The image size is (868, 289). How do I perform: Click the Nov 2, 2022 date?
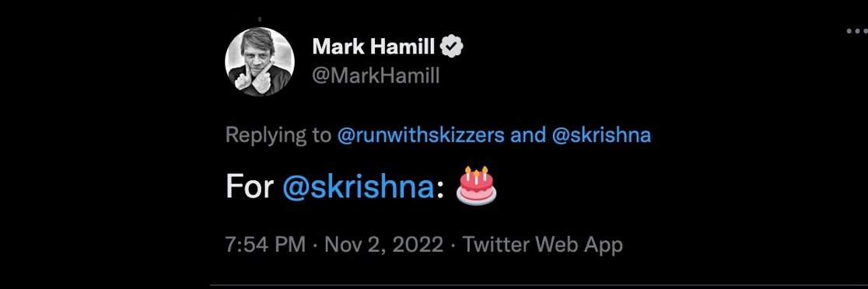pos(383,245)
